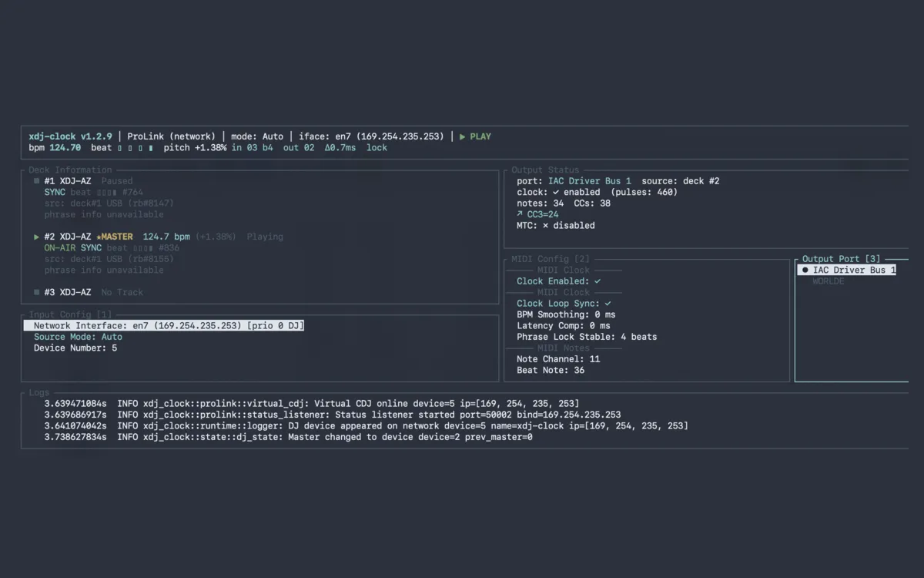This screenshot has height=578, width=924.
Task: Click the ★MASTER star label on deck #2
Action: point(114,237)
